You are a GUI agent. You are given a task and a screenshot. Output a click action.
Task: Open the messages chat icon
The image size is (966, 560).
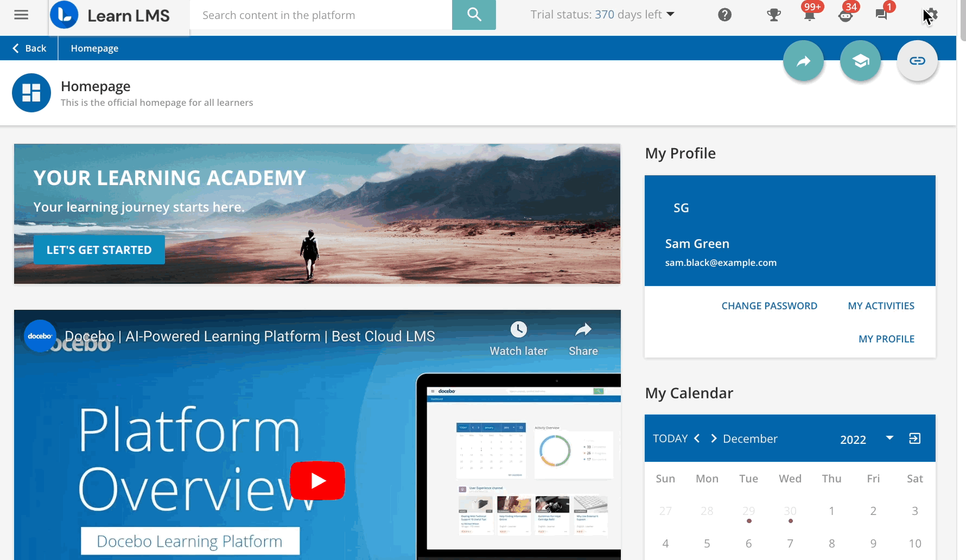(x=882, y=15)
